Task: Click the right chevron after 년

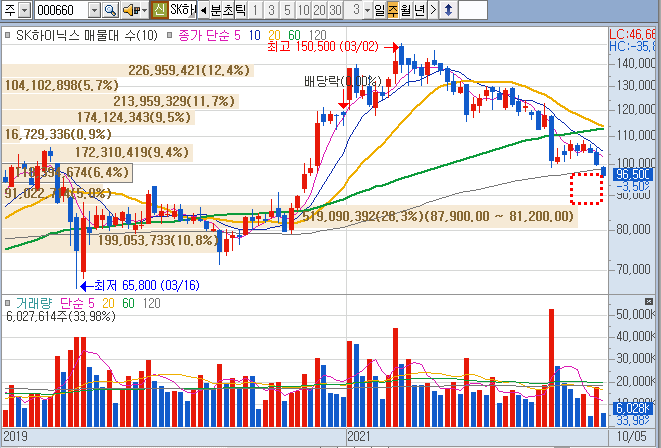Action: pos(433,10)
